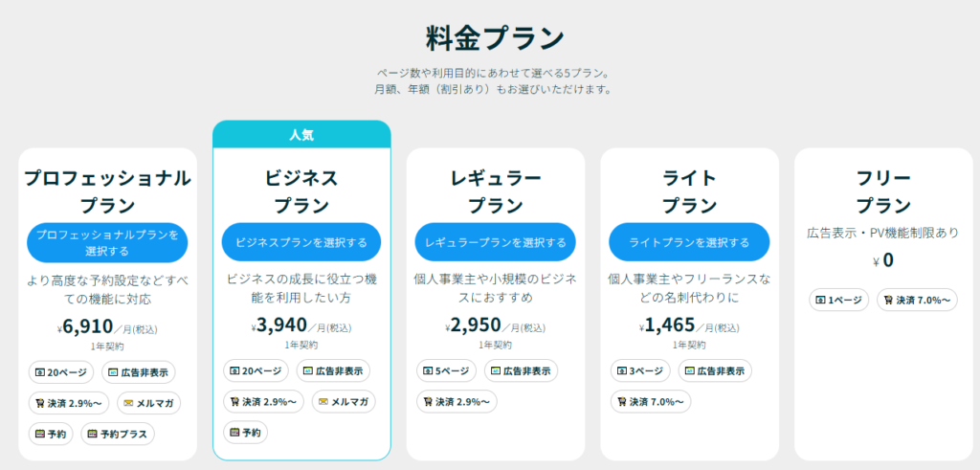Click the cart icon in Professional plan 決済 2.9%~ tag

40,403
